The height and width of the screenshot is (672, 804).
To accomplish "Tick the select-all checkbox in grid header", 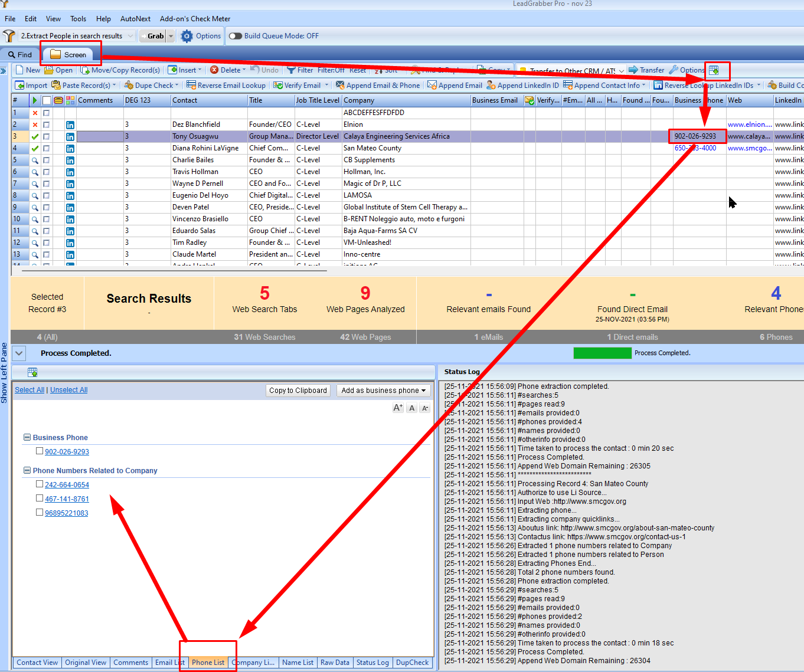I will [46, 100].
